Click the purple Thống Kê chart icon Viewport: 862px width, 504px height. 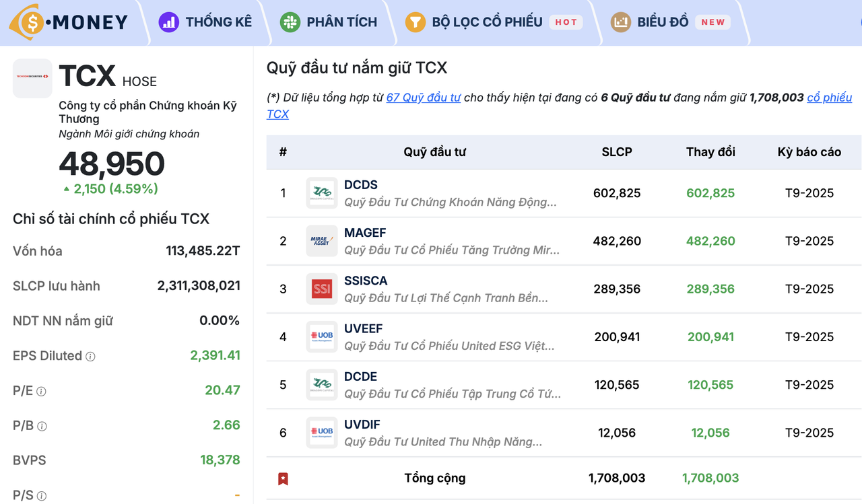pyautogui.click(x=168, y=22)
